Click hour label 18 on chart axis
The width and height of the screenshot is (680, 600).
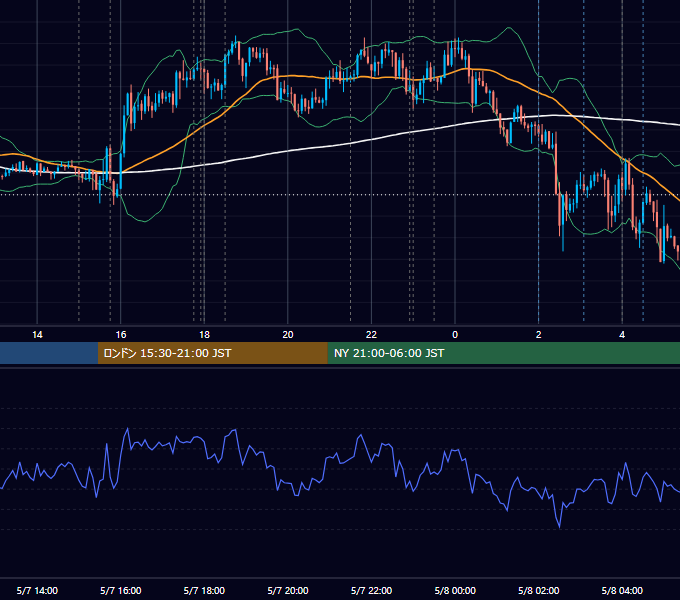(x=204, y=335)
